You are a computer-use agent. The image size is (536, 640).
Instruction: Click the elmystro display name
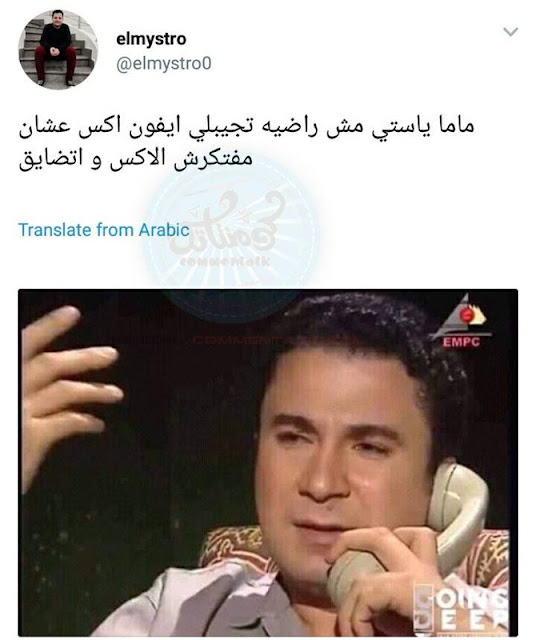coord(151,40)
